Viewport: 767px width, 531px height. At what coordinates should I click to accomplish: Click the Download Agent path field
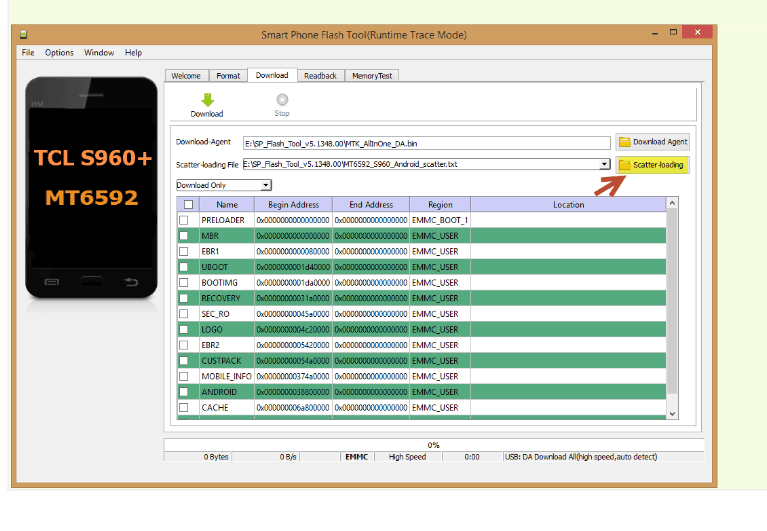[427, 143]
